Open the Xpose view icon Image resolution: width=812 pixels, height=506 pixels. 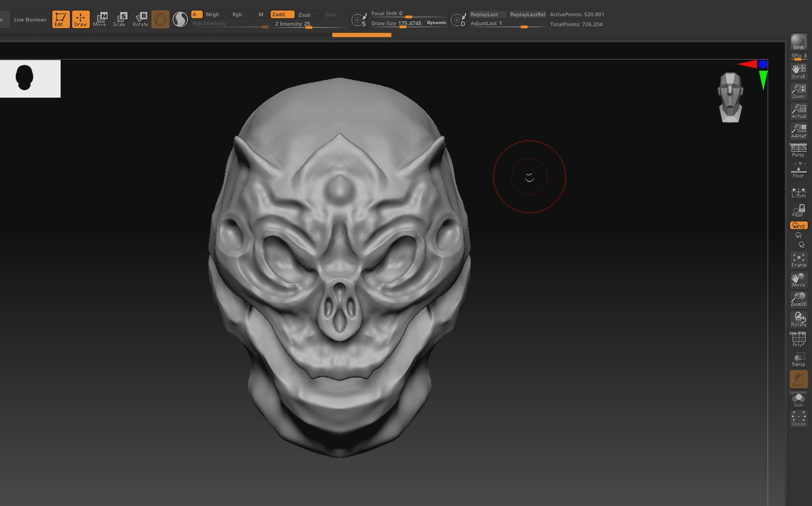[798, 418]
